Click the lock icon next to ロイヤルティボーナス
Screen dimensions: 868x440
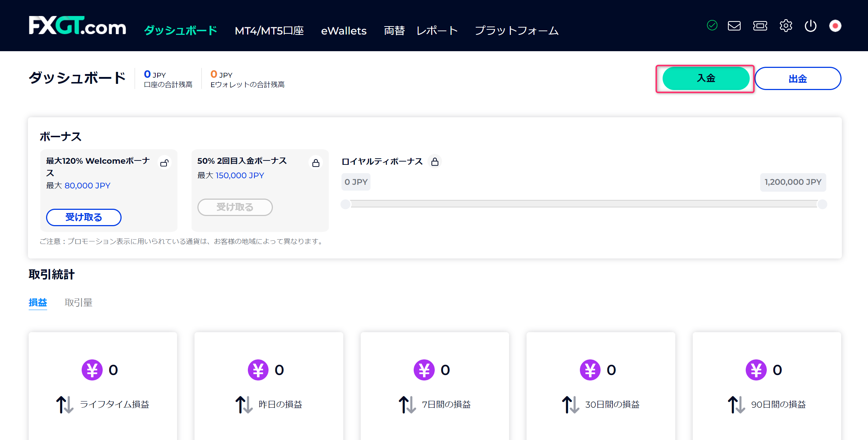pyautogui.click(x=435, y=161)
